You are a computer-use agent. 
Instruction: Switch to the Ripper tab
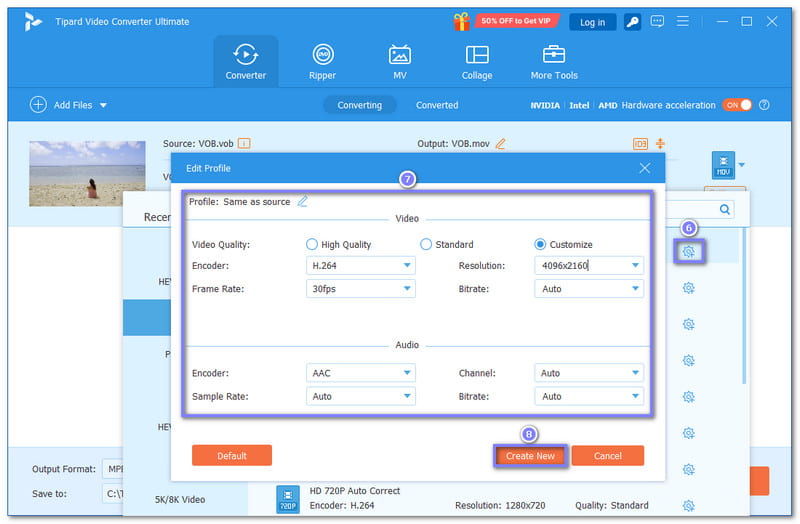click(x=322, y=61)
